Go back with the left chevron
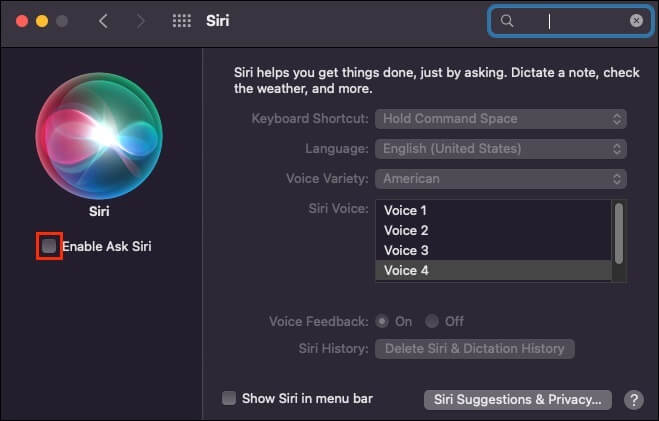The image size is (659, 421). (103, 21)
